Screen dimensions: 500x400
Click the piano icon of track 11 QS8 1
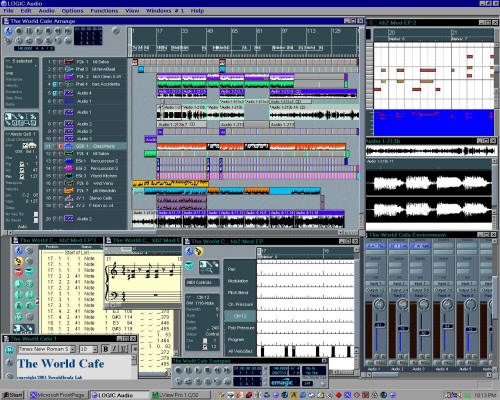point(69,146)
